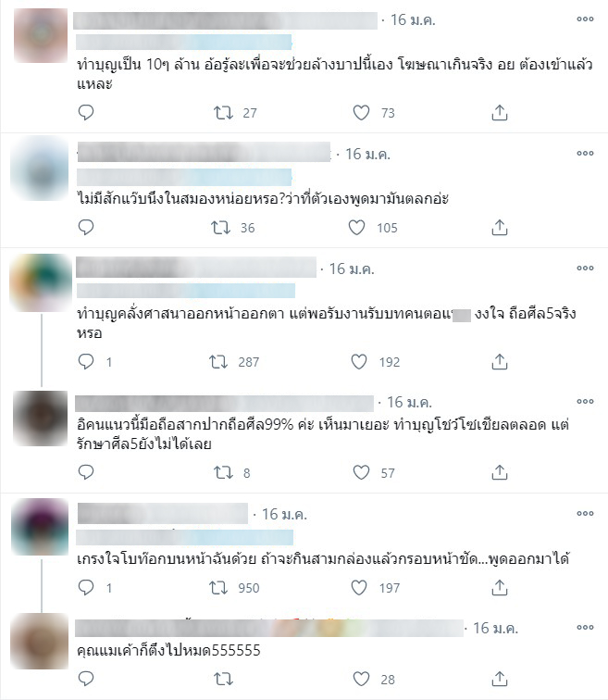Reply to the tweet with 73 likes
Viewport: 608px width, 700px height.
pos(86,113)
